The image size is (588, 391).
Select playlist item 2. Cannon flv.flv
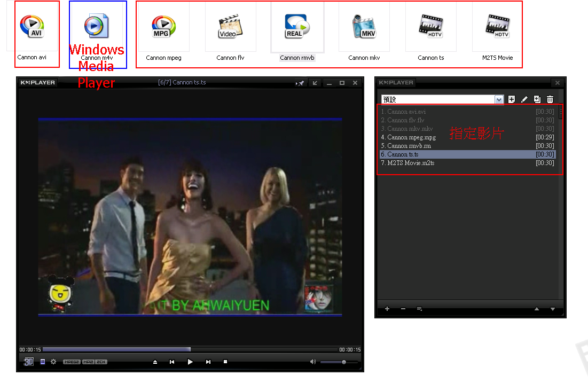coord(468,120)
